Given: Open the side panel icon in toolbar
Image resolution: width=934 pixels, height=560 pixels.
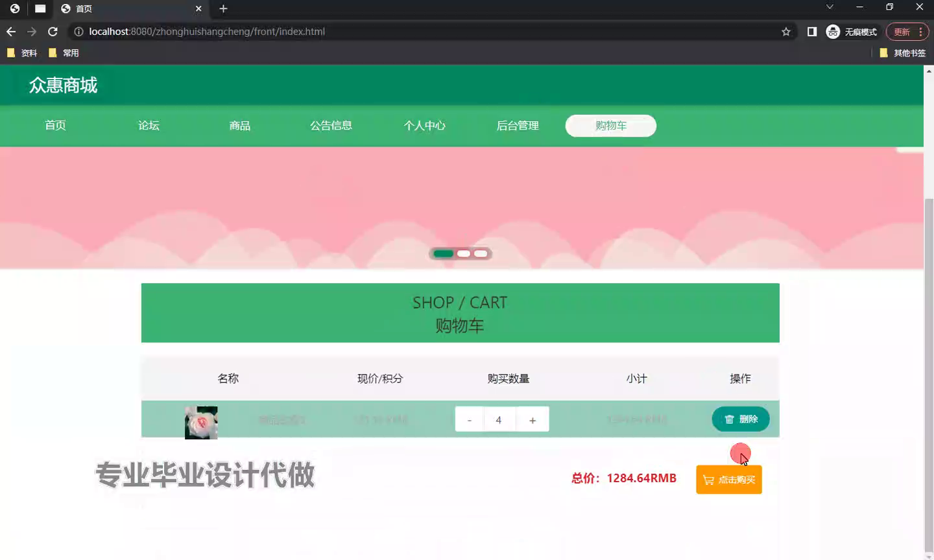Looking at the screenshot, I should pyautogui.click(x=811, y=32).
